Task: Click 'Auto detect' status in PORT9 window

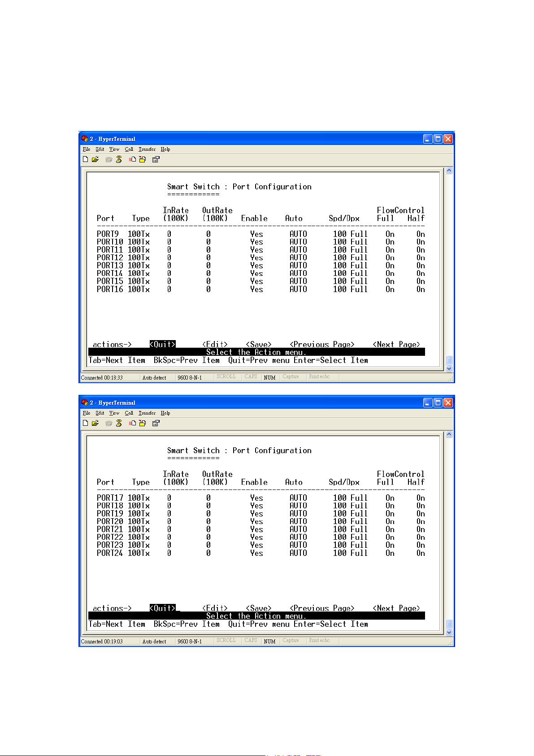Action: [x=154, y=378]
